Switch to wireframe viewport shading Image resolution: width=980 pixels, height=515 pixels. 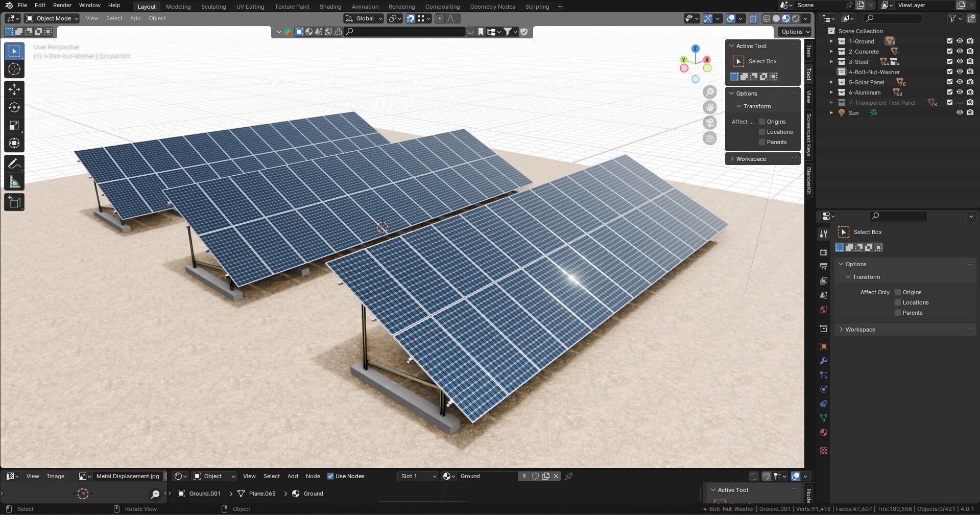click(x=767, y=18)
